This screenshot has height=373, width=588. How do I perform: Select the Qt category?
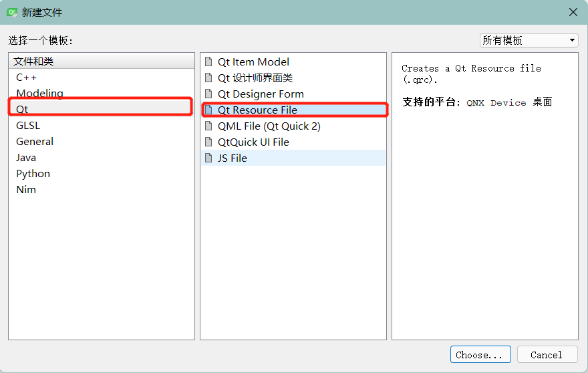click(x=102, y=109)
